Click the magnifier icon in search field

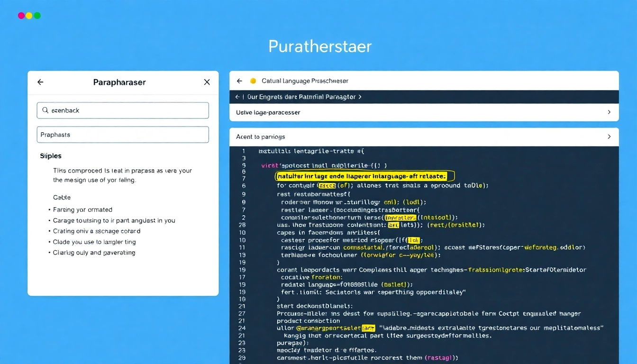pyautogui.click(x=45, y=110)
